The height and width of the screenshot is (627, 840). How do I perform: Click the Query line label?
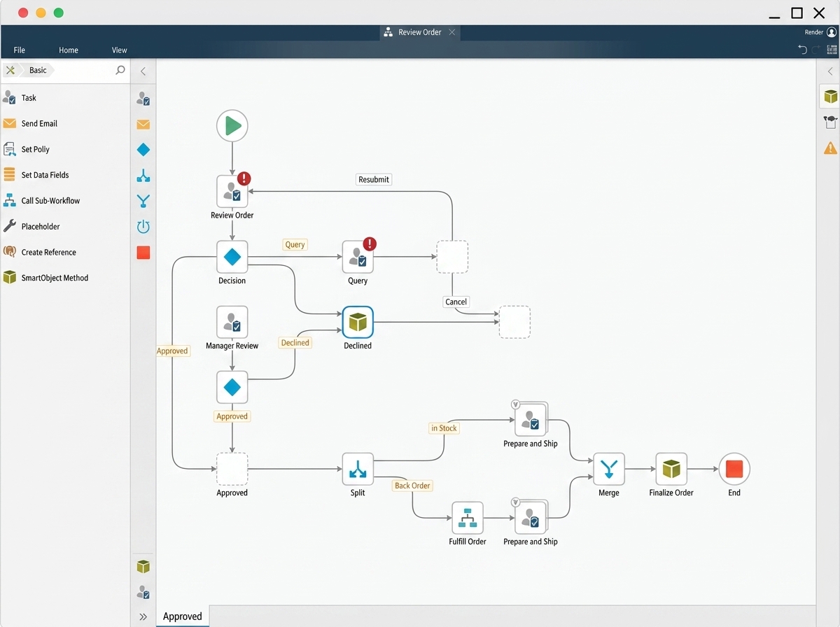[295, 244]
